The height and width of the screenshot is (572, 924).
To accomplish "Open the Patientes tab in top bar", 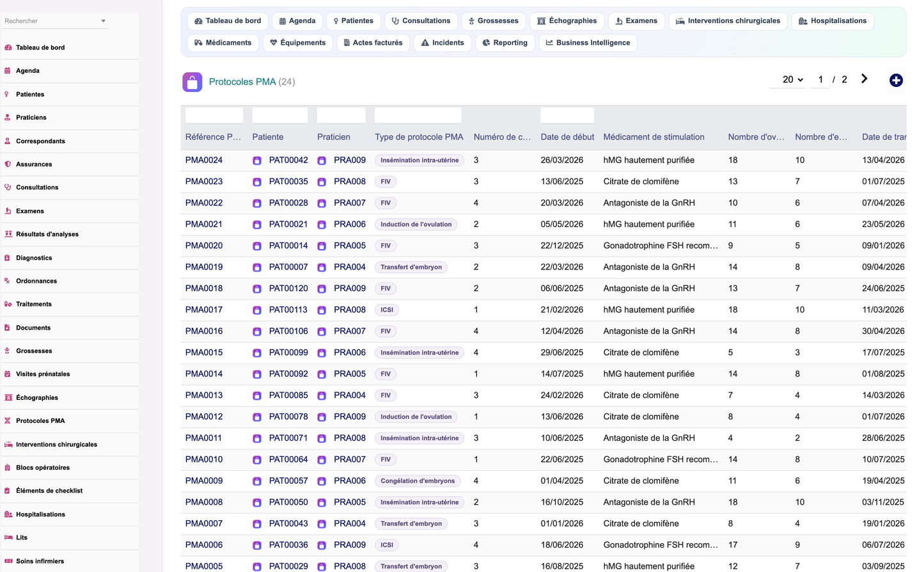I will (x=354, y=21).
